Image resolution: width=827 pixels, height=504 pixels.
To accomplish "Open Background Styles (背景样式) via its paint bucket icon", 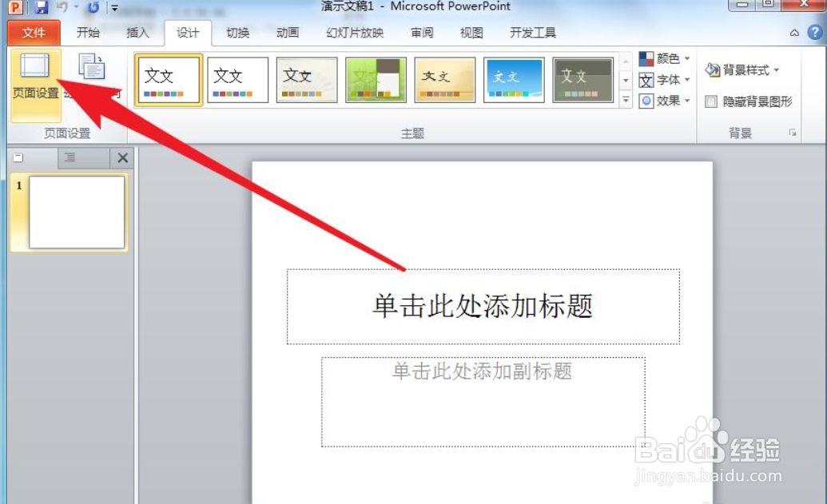I will (713, 69).
